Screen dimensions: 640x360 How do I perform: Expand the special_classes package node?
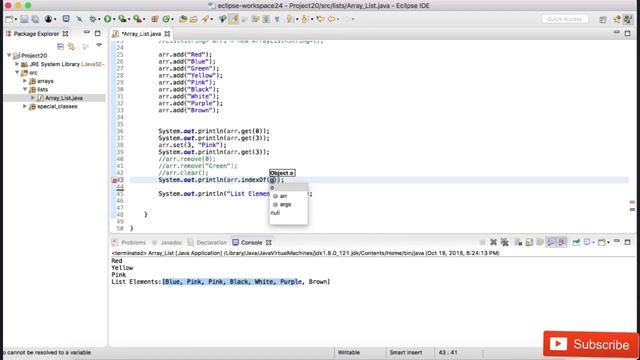click(x=25, y=106)
